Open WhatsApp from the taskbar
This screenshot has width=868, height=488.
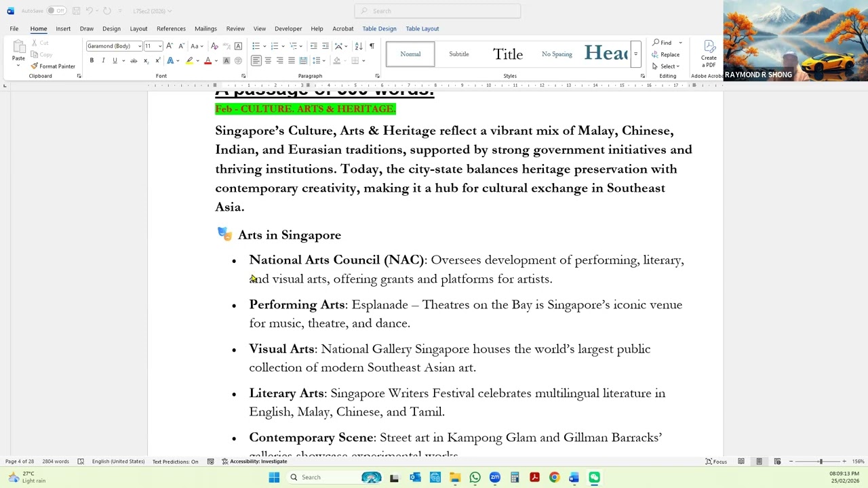pyautogui.click(x=475, y=477)
